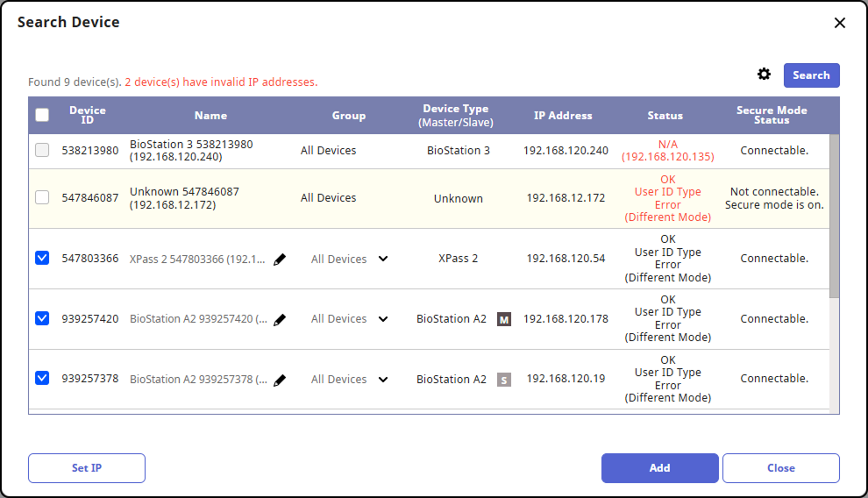Click the Master 'M' badge icon
This screenshot has width=868, height=498.
point(503,319)
